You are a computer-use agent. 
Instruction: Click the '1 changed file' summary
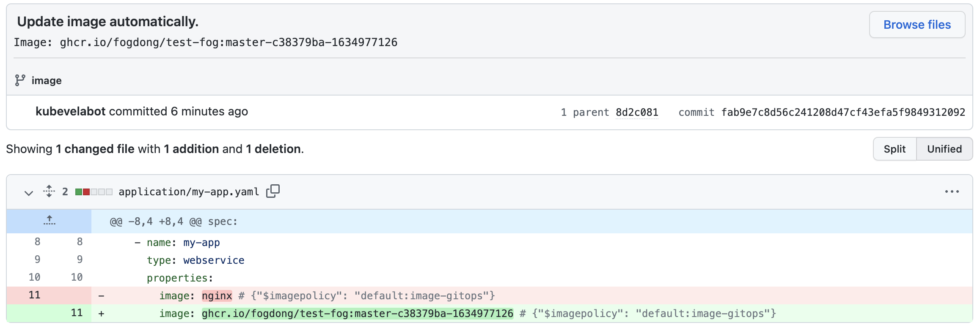coord(95,149)
